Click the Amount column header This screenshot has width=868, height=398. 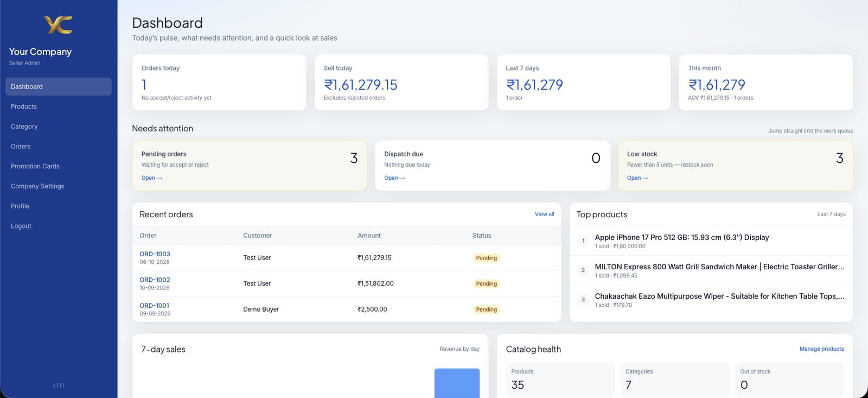click(x=369, y=236)
